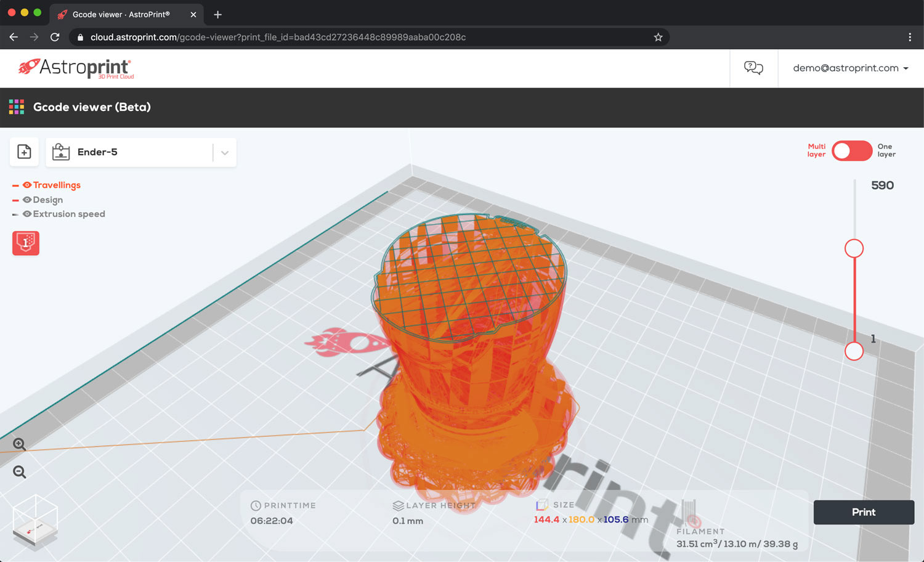Click the filament usage value
The height and width of the screenshot is (562, 924).
click(737, 544)
